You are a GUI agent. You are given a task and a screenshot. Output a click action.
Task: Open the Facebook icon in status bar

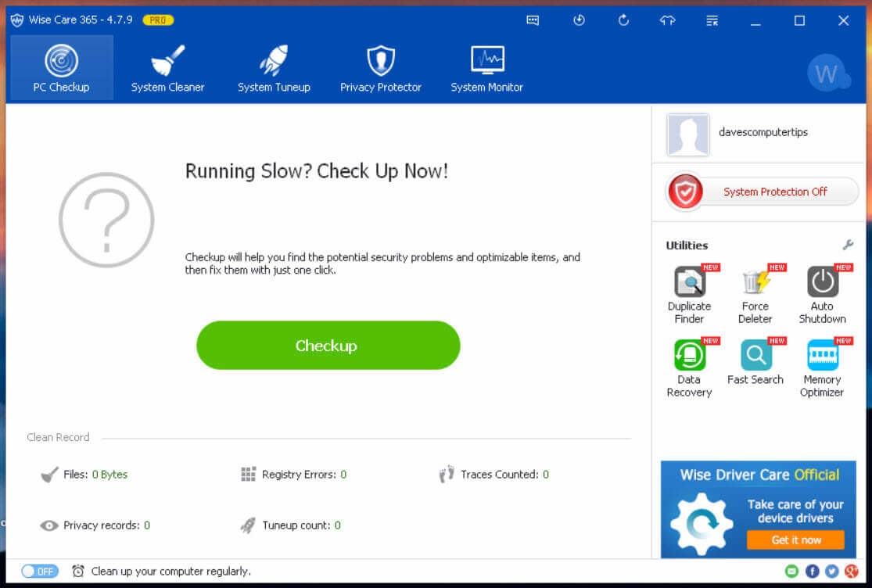click(812, 571)
